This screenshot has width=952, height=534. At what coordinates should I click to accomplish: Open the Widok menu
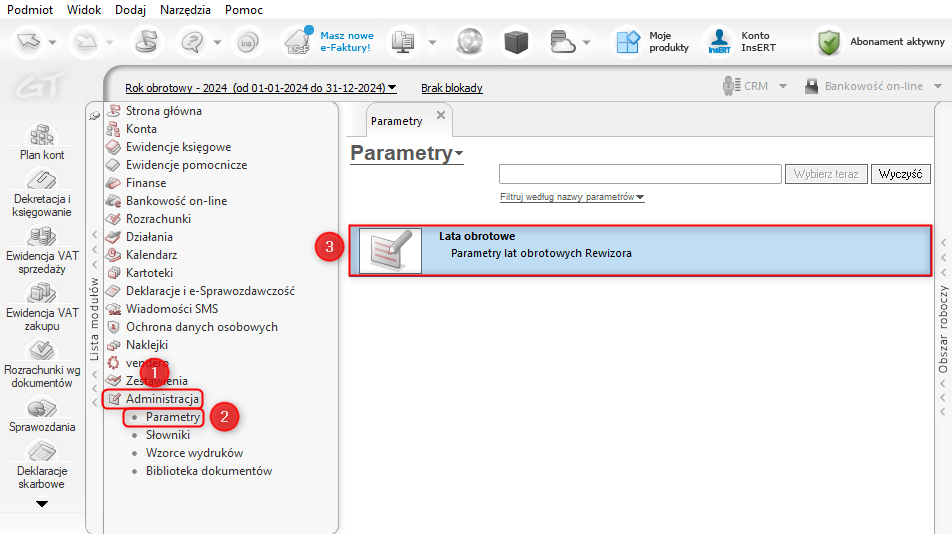(x=84, y=10)
